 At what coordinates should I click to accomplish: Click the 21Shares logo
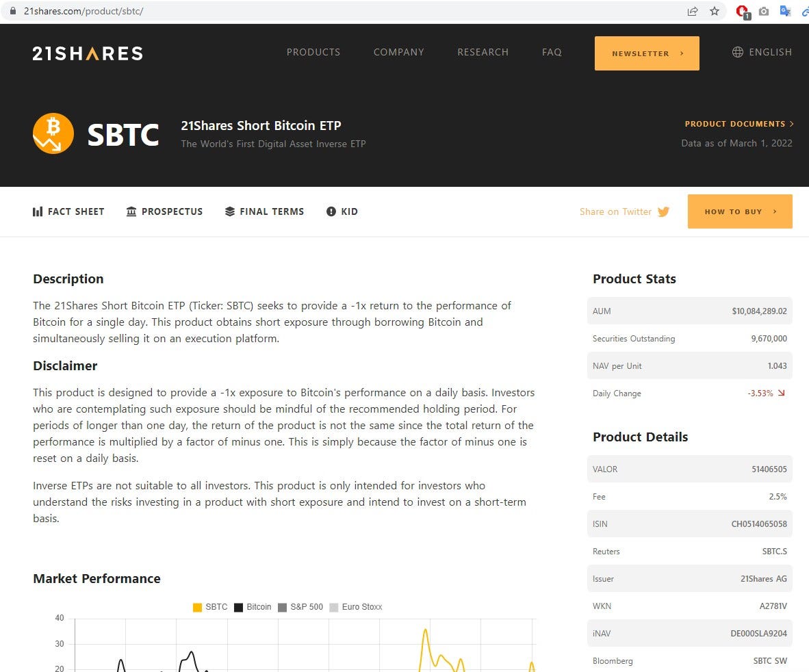(x=88, y=53)
